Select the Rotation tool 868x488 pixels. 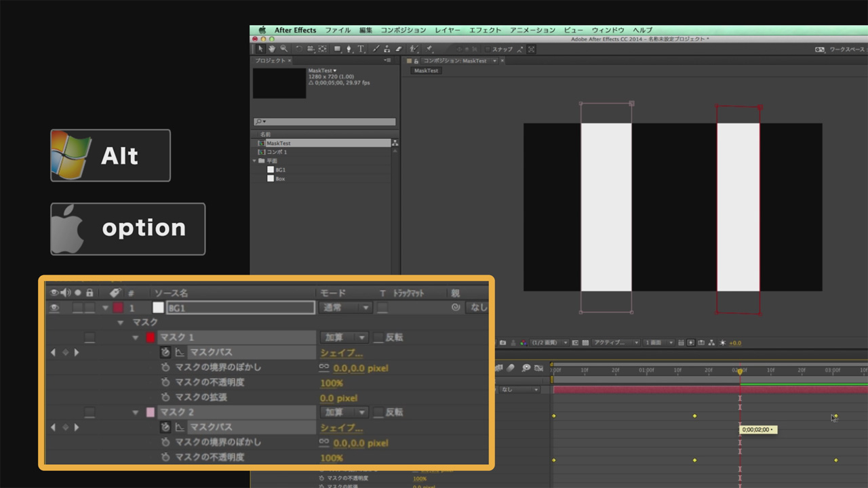(298, 49)
